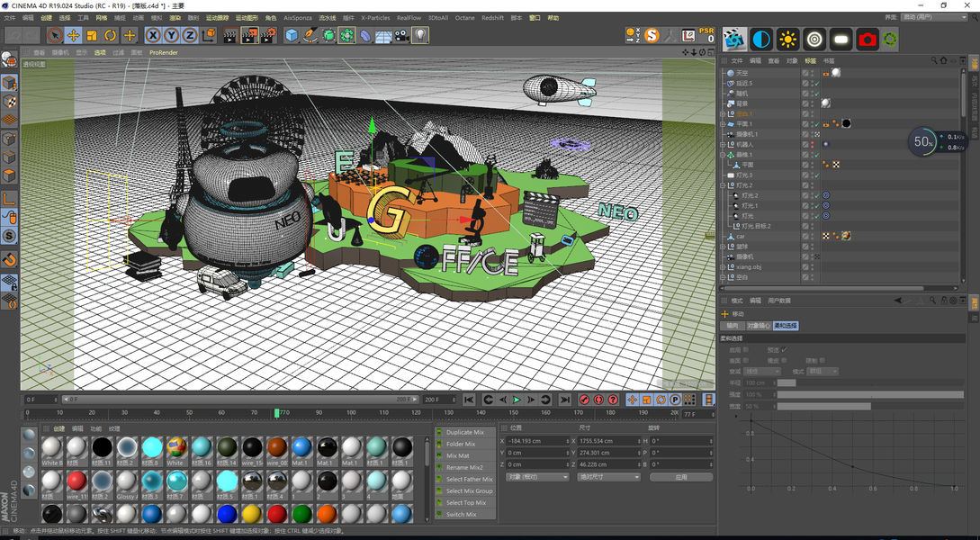Click the sidebar axis L-shaped tool
980x540 pixels.
[9, 200]
